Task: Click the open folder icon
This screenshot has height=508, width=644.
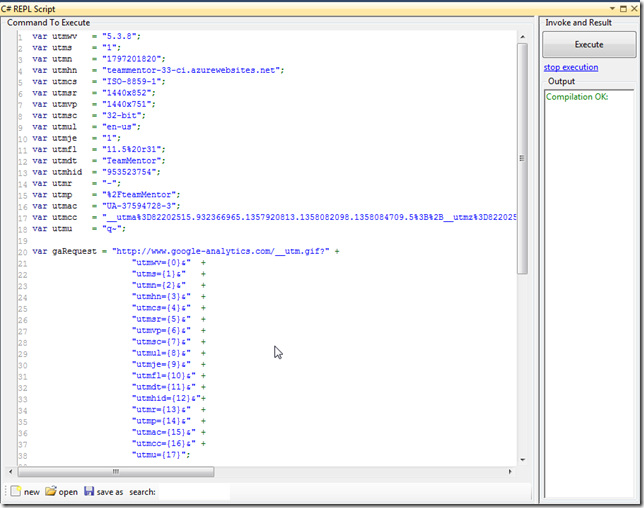Action: click(51, 491)
